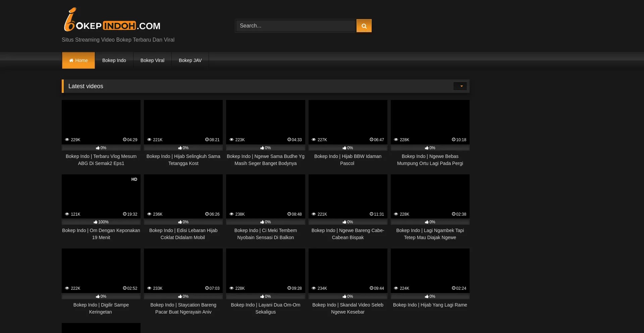Click the thumbs-up icon under the 06:26 video
Screen dimensions: 644x333
click(180, 222)
